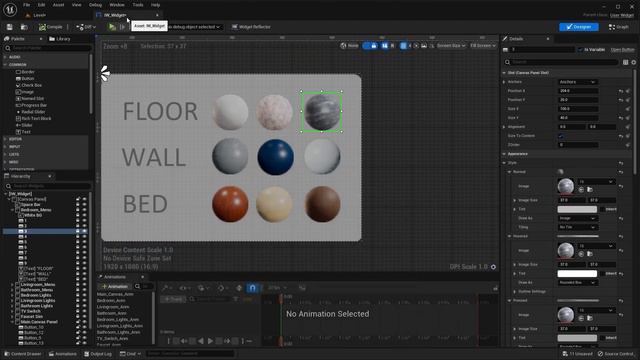This screenshot has height=360, width=640.
Task: Open Details property matrix grid icon
Action: 625,62
